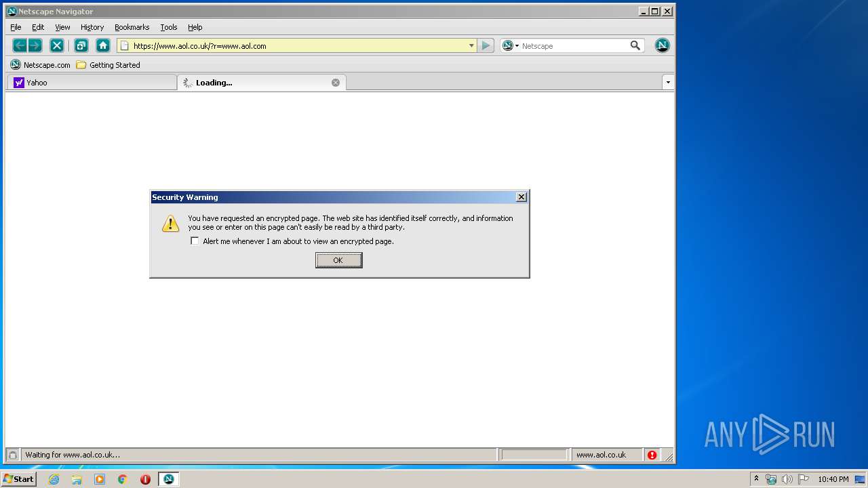
Task: Switch to the Yahoo tab
Action: click(x=92, y=83)
